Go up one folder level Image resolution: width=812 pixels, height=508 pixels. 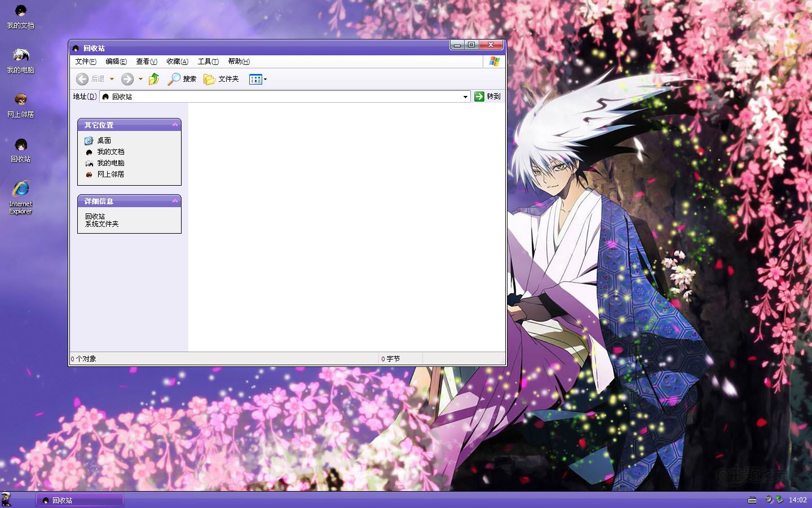pyautogui.click(x=154, y=79)
